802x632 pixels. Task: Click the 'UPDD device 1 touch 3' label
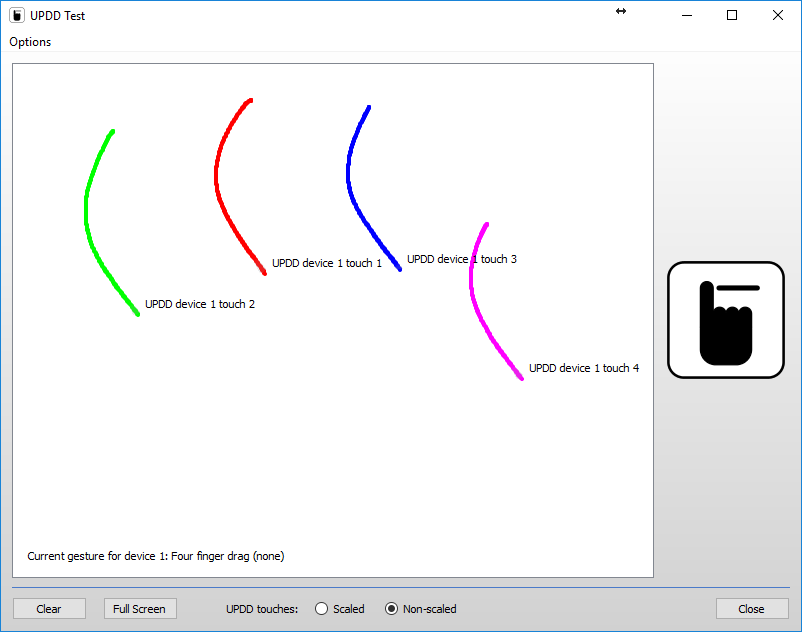pyautogui.click(x=462, y=259)
